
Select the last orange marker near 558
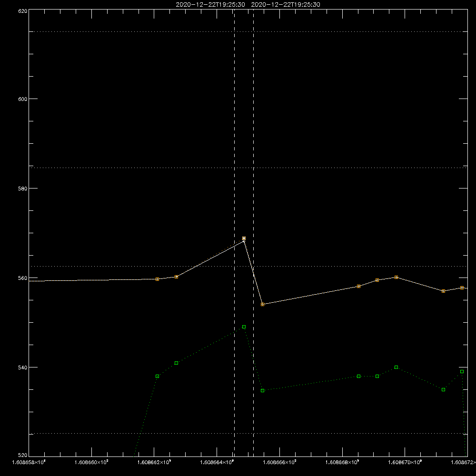coord(462,288)
